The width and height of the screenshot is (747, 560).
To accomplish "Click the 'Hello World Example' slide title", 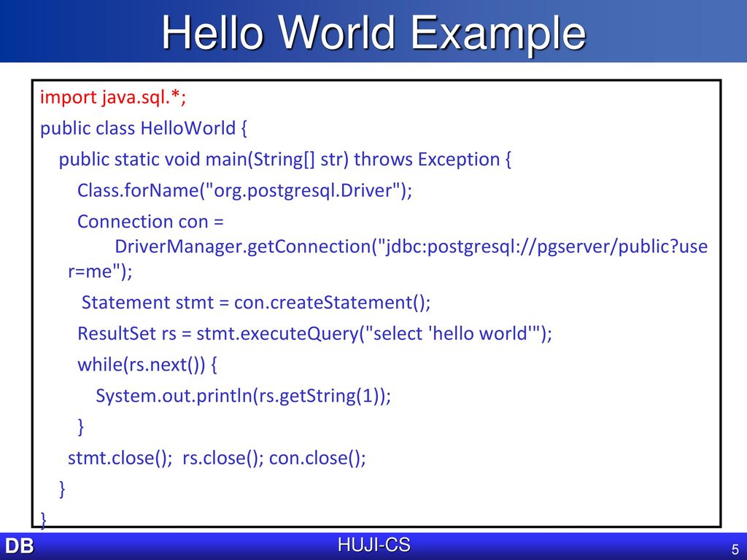I will pyautogui.click(x=374, y=32).
